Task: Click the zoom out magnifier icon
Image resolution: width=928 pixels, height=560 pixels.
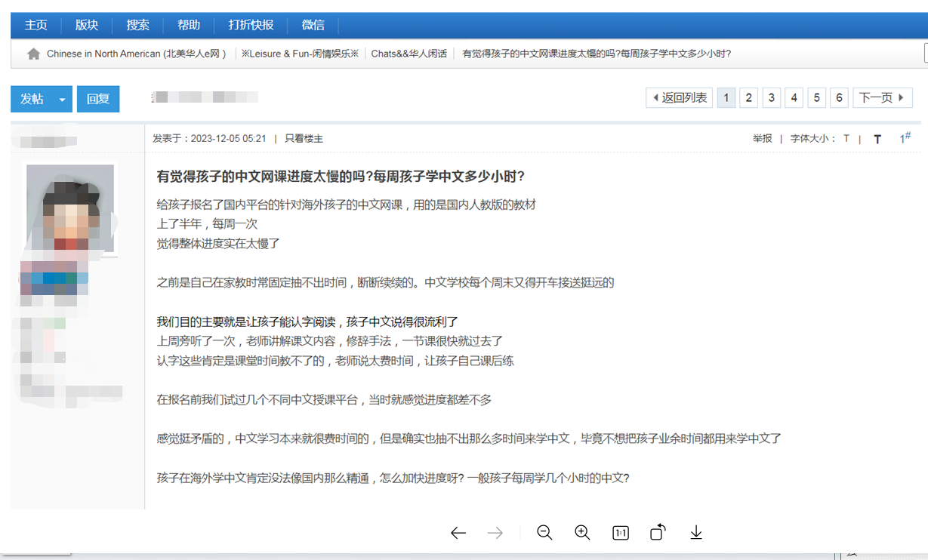Action: pyautogui.click(x=544, y=533)
